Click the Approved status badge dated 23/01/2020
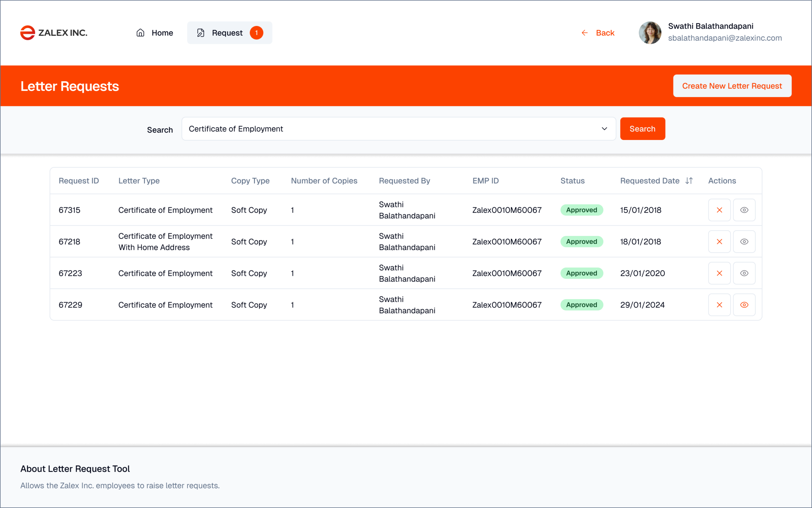Viewport: 812px width, 508px height. point(581,273)
